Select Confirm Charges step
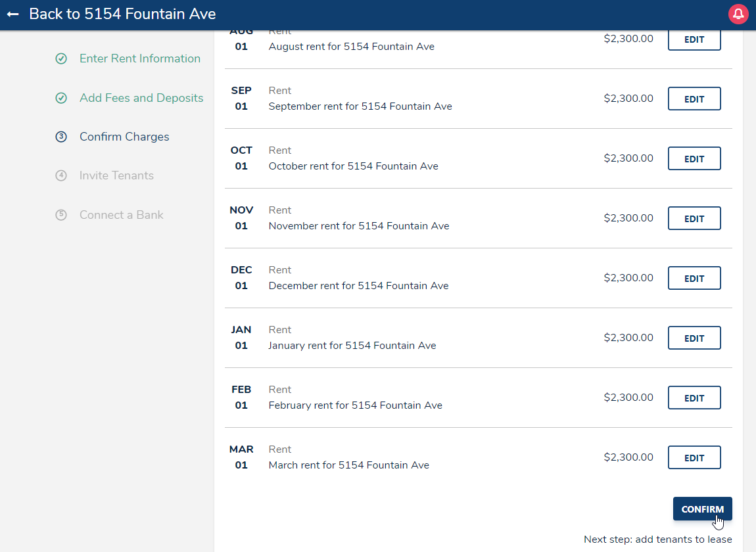 [124, 137]
